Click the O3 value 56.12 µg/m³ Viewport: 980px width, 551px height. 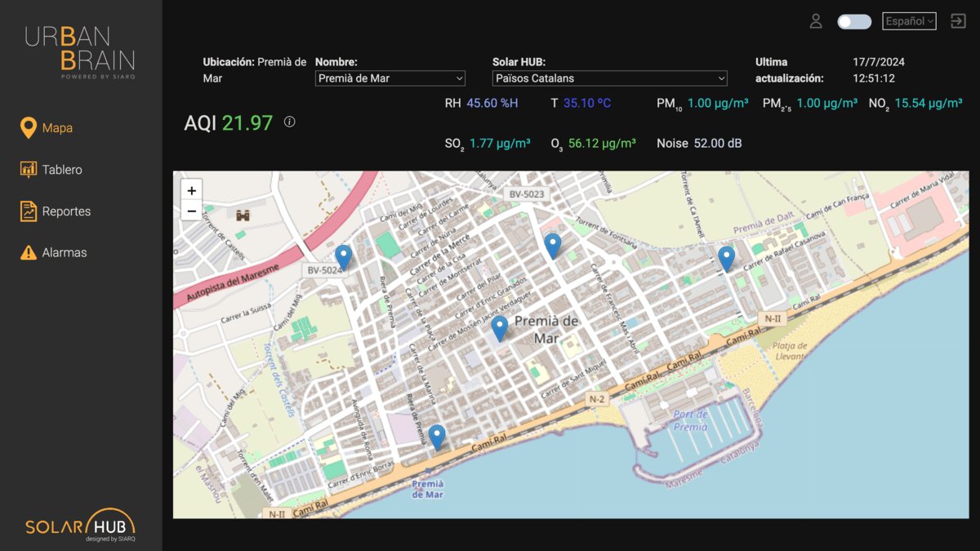click(x=602, y=144)
